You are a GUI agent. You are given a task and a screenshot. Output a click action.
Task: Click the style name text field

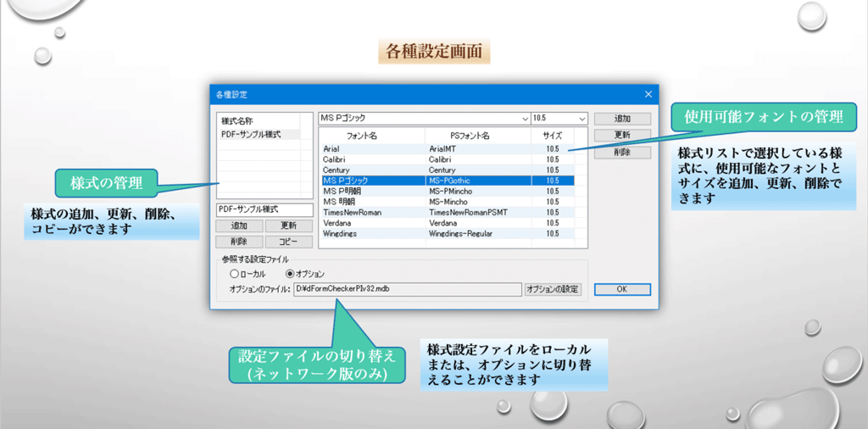click(264, 209)
